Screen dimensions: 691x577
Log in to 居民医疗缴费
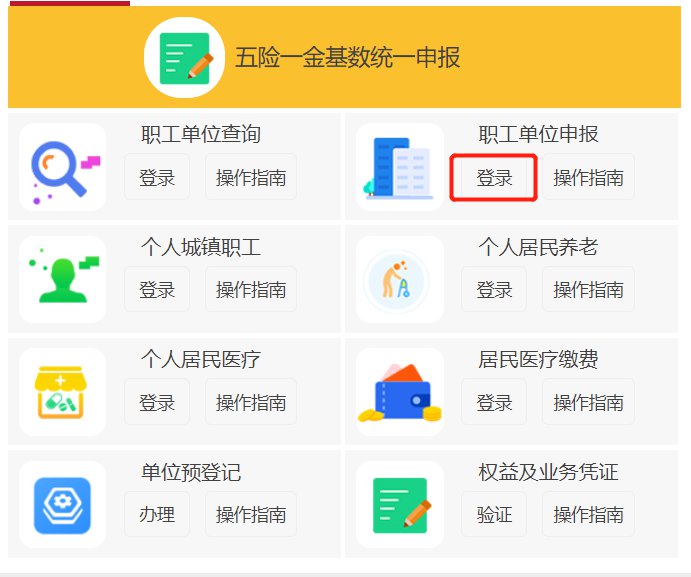pyautogui.click(x=494, y=402)
